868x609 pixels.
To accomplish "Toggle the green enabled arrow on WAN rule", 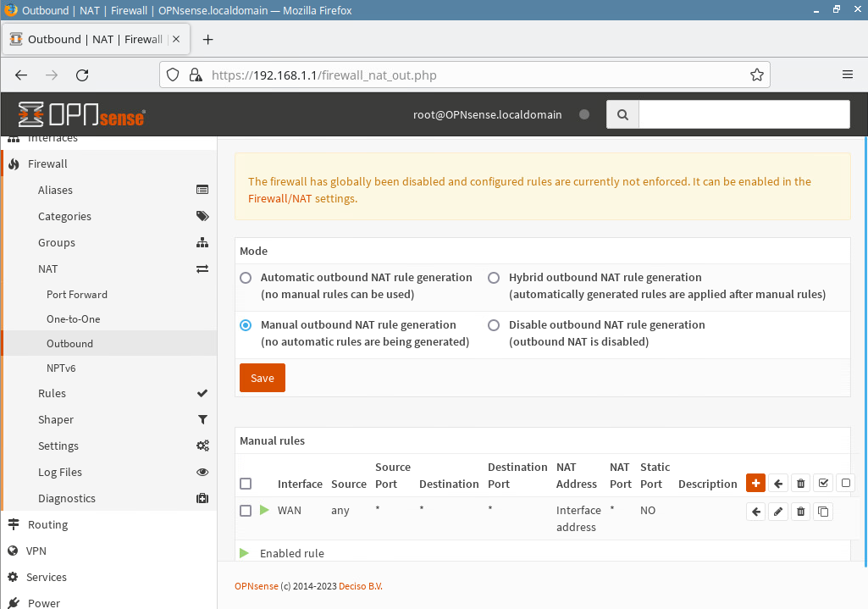I will click(x=264, y=510).
